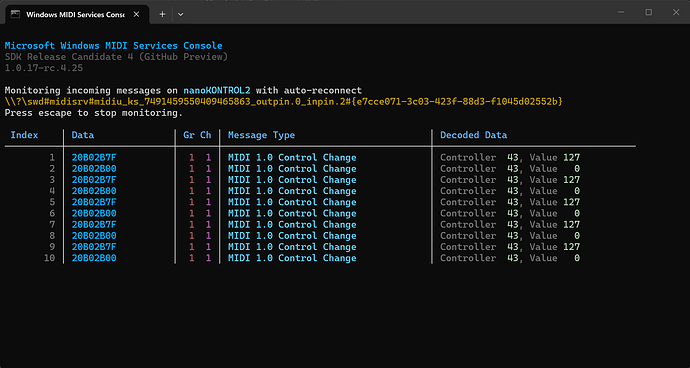Image resolution: width=690 pixels, height=368 pixels.
Task: Click data value 20B02B7F in row 1
Action: (94, 158)
